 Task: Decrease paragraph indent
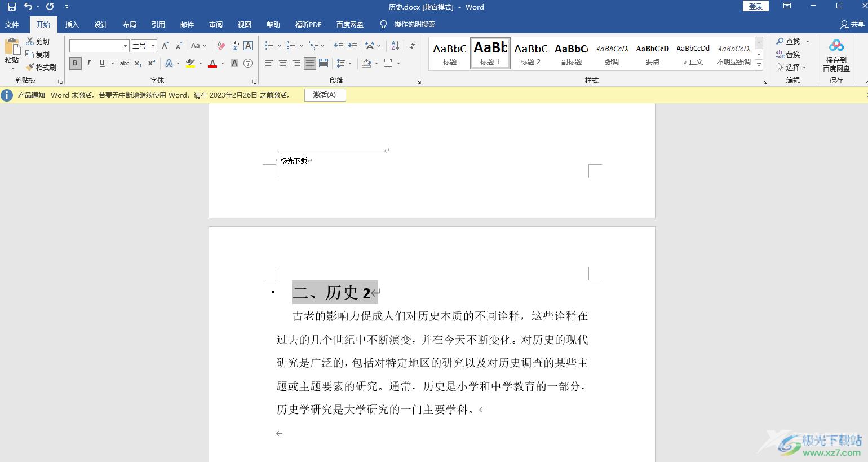click(x=338, y=46)
